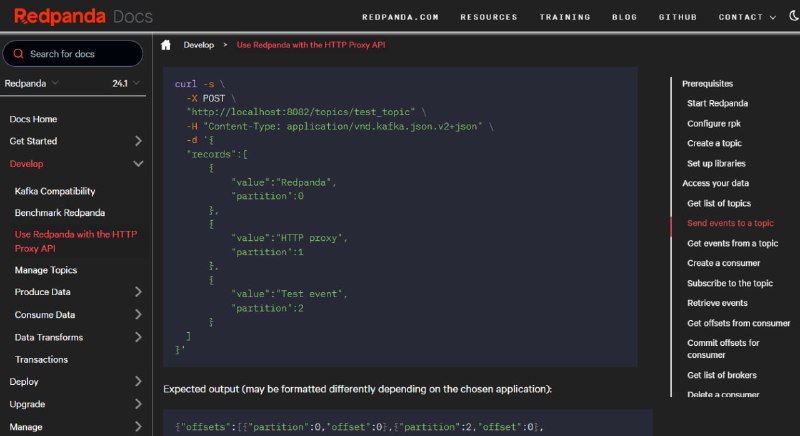The height and width of the screenshot is (436, 800).
Task: Expand the Produce Data chevron
Action: click(138, 292)
